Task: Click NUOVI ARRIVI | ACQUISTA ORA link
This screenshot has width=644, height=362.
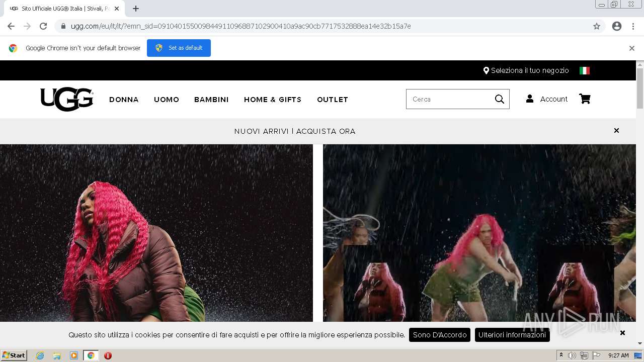Action: 295,131
